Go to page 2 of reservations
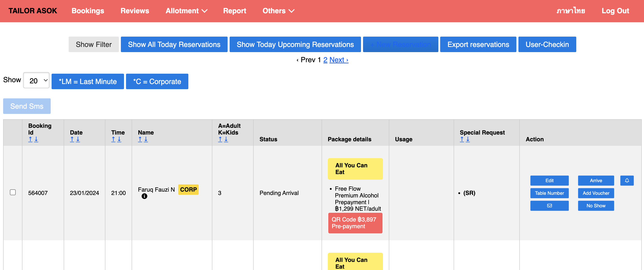 pyautogui.click(x=325, y=60)
